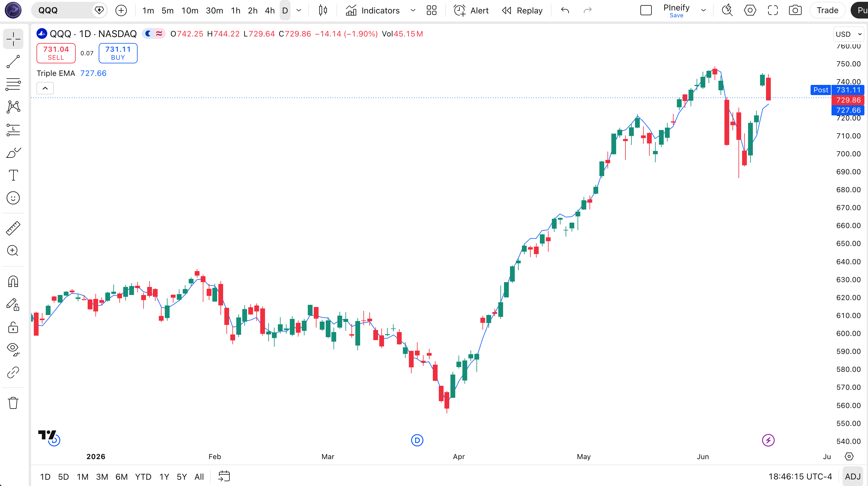
Task: Open the Fibonacci retracement tools
Action: (13, 84)
